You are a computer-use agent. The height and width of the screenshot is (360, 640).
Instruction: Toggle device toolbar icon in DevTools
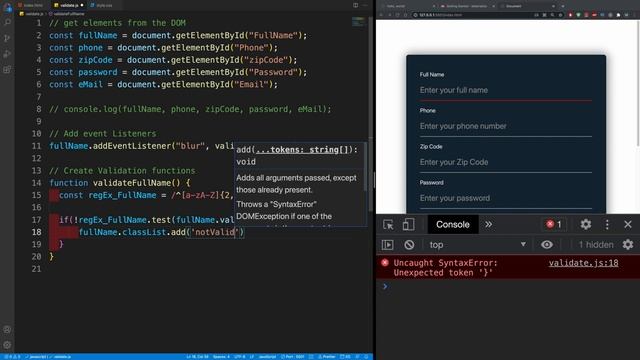[408, 224]
